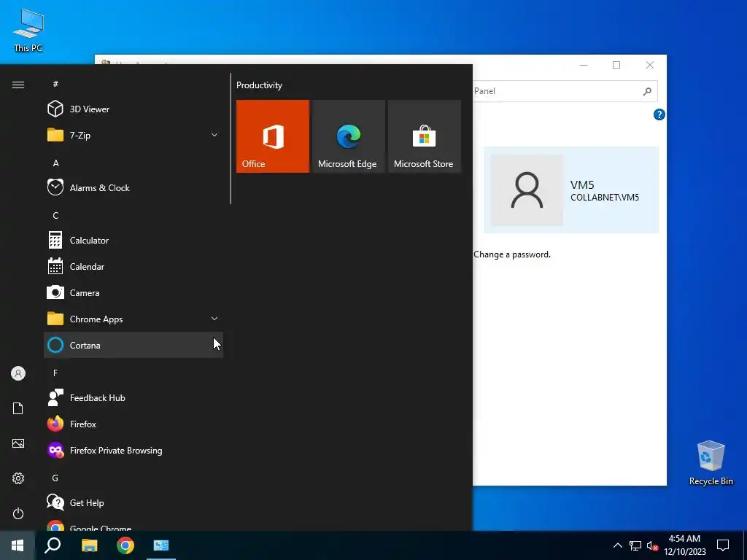
Task: Open the Calculator app
Action: click(x=133, y=241)
